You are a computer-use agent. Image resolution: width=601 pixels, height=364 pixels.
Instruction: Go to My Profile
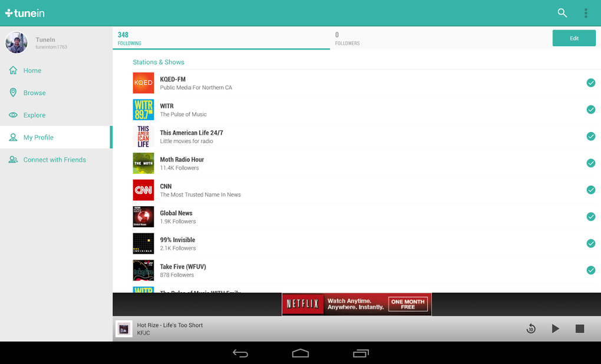point(39,137)
